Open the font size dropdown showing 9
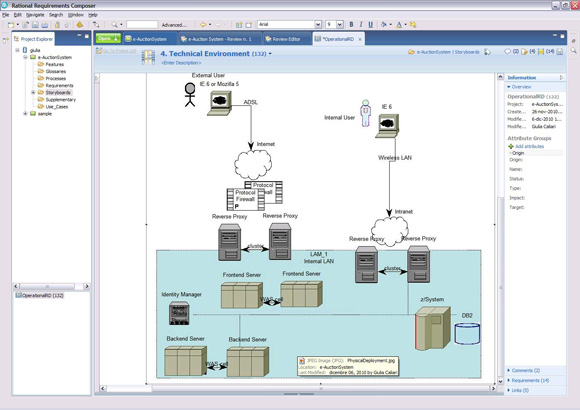 tap(340, 25)
